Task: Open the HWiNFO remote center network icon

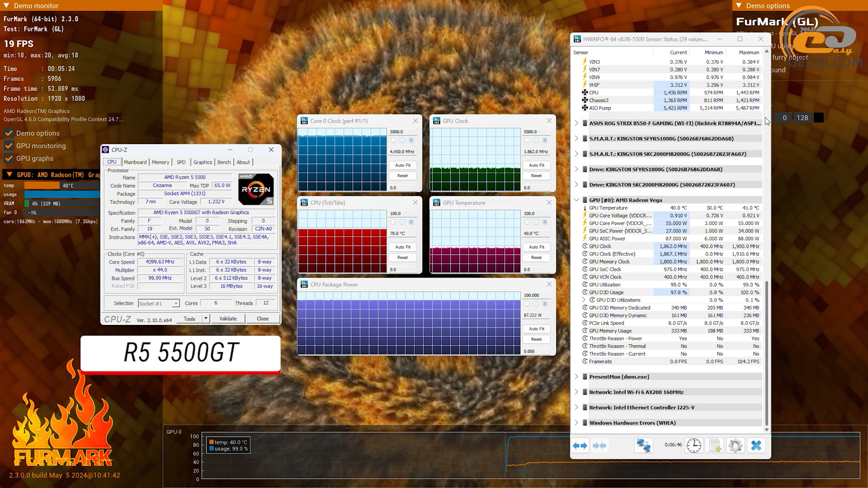Action: (643, 446)
